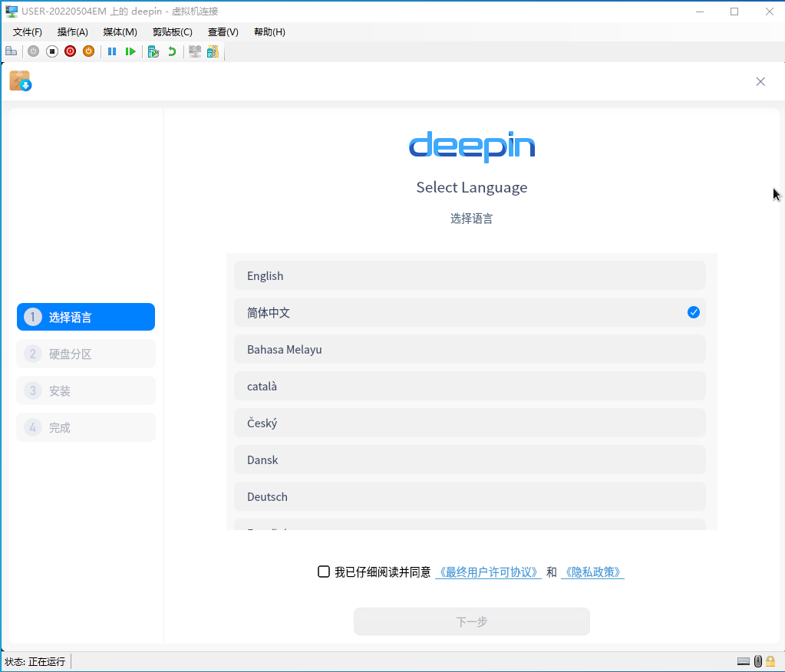Maximize the virtual machine connection window
This screenshot has width=785, height=672.
pos(734,12)
